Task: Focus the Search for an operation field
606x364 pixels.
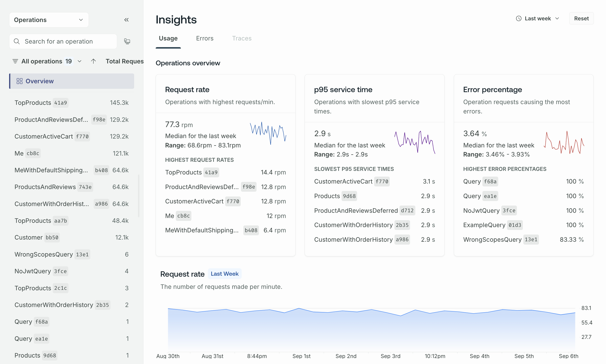Action: point(63,41)
